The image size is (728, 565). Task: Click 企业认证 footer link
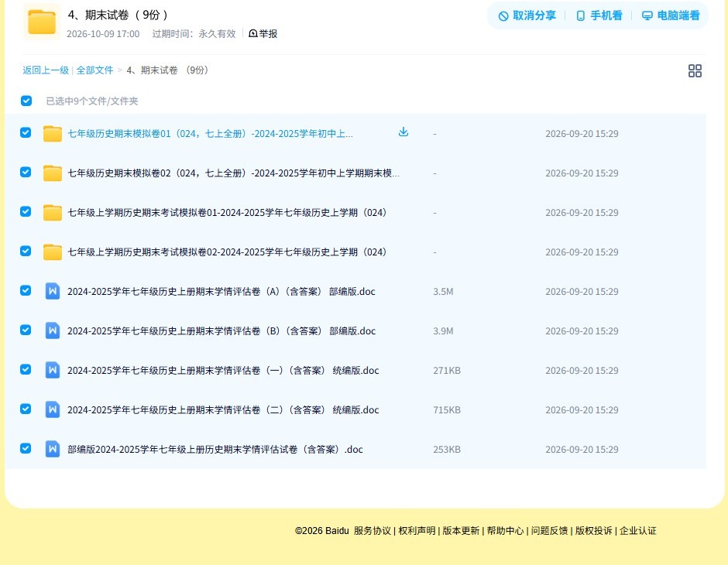tap(638, 531)
